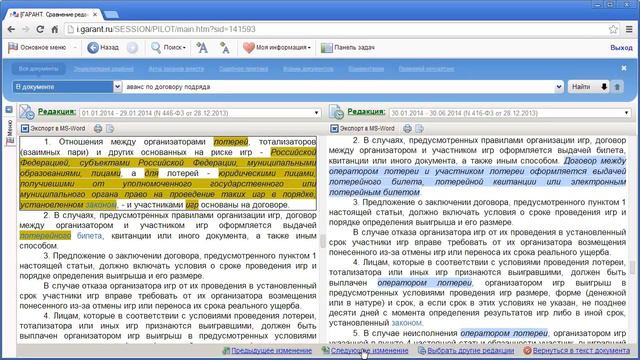Go to Предыдущее изменение link
The width and height of the screenshot is (640, 360).
(x=271, y=350)
